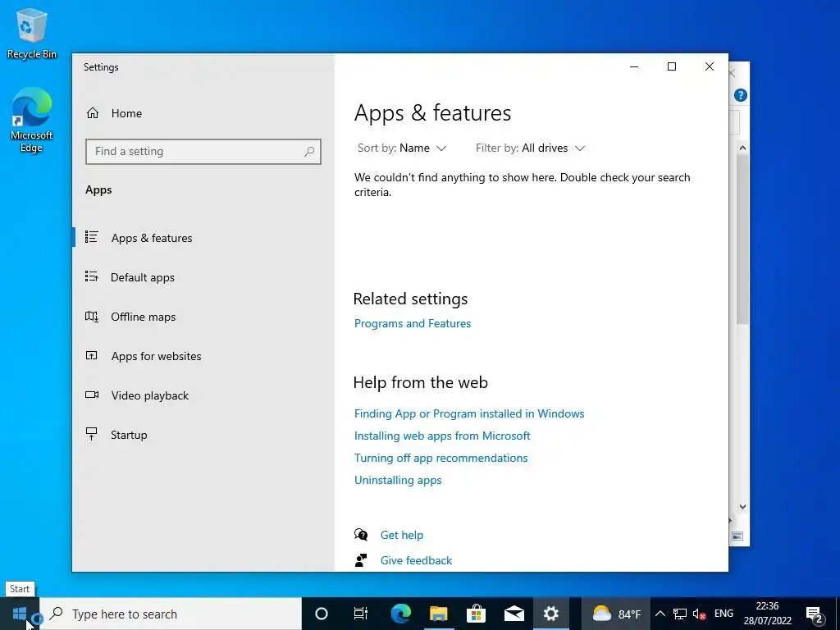
Task: Open Installing web apps from Microsoft link
Action: pos(442,436)
